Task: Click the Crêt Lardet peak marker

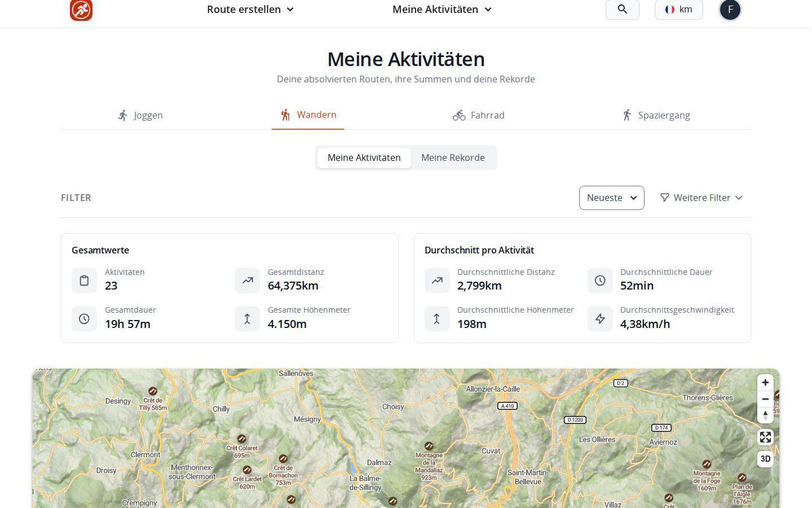Action: tap(247, 470)
